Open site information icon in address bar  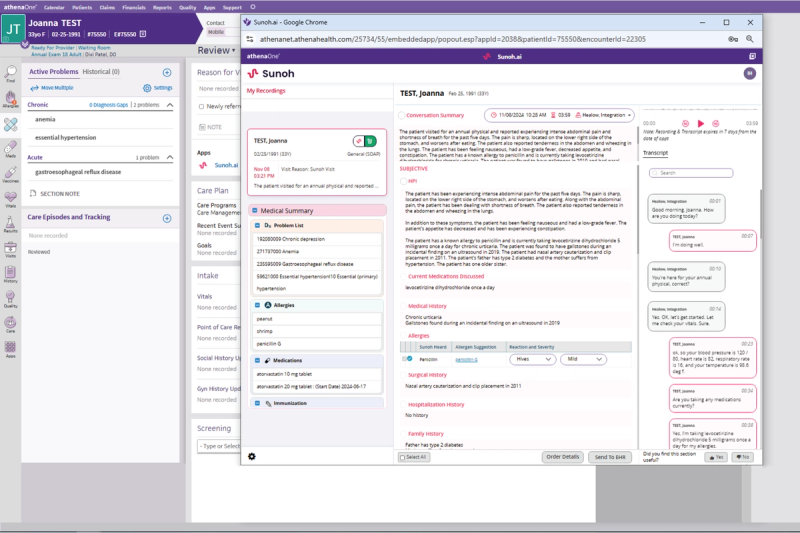pyautogui.click(x=250, y=39)
